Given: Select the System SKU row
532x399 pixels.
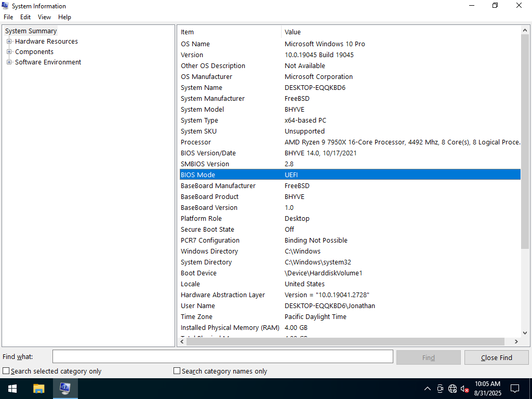Looking at the screenshot, I should click(350, 131).
